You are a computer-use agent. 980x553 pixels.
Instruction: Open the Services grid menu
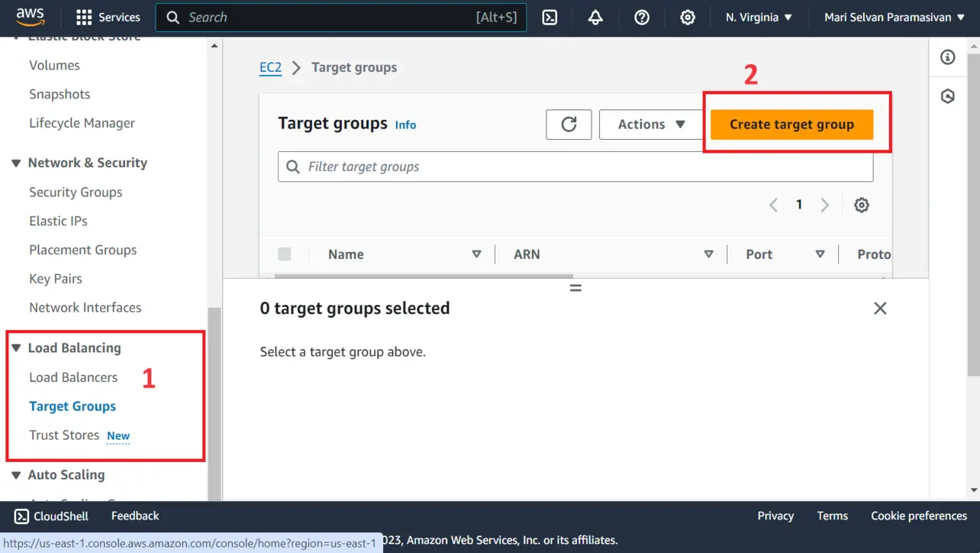pos(108,17)
